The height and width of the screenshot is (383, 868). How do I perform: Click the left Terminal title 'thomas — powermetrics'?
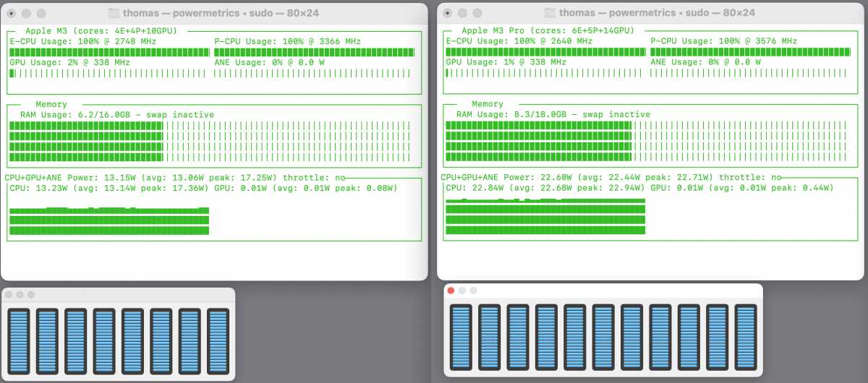point(181,13)
